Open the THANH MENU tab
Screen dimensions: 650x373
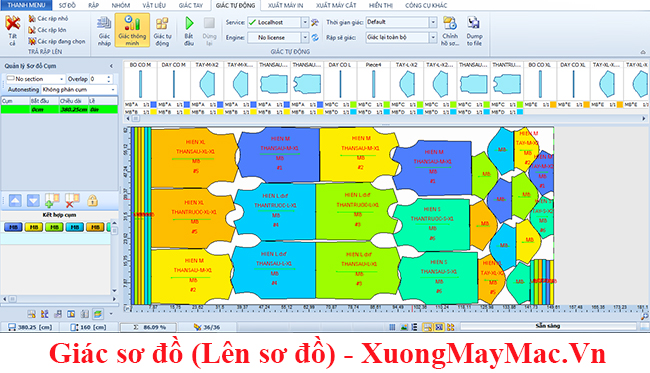tap(26, 5)
